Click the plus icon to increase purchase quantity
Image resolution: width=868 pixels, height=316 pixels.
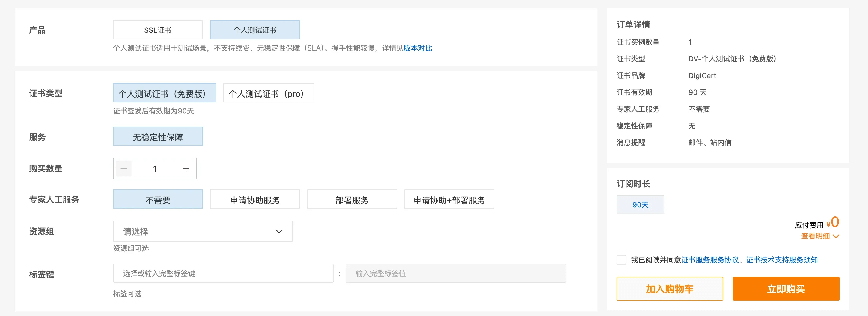click(x=186, y=168)
